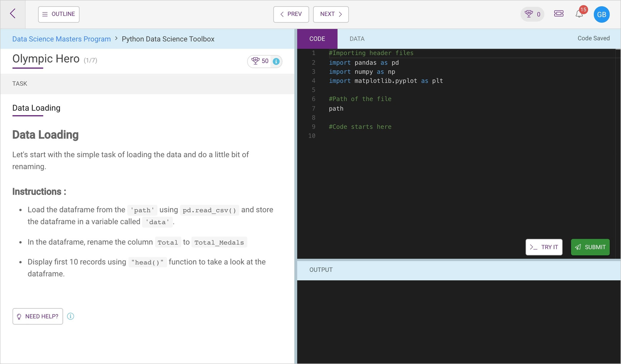
Task: Select the Data Loading task tab
Action: 36,108
